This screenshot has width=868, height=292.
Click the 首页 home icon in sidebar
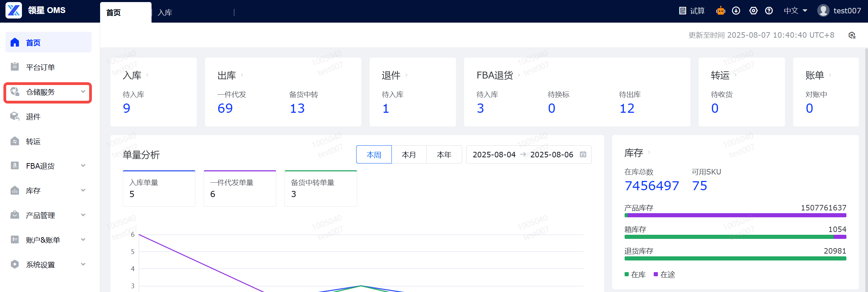[x=15, y=42]
